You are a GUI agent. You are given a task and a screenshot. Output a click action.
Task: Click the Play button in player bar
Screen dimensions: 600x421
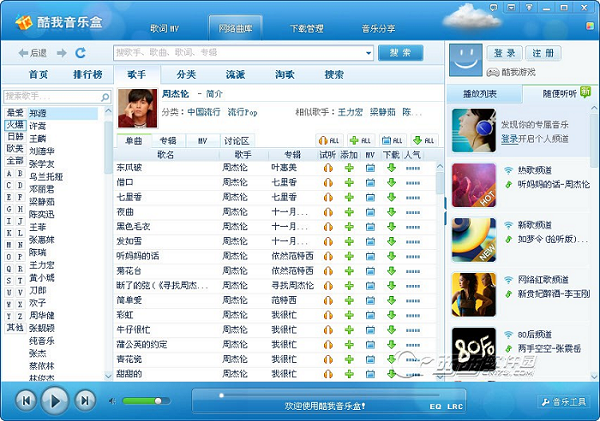coord(55,401)
